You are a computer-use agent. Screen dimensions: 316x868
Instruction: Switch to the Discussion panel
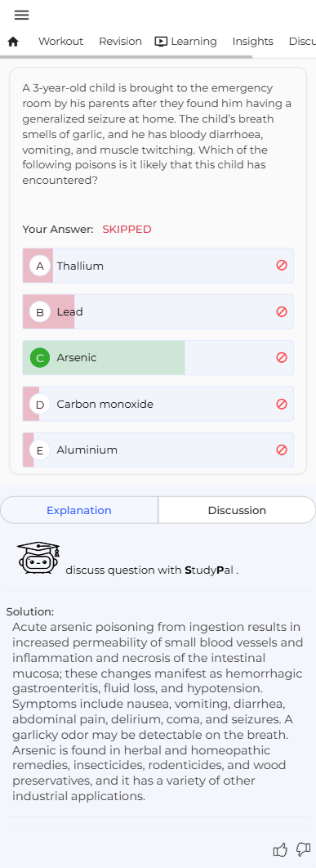pos(237,510)
